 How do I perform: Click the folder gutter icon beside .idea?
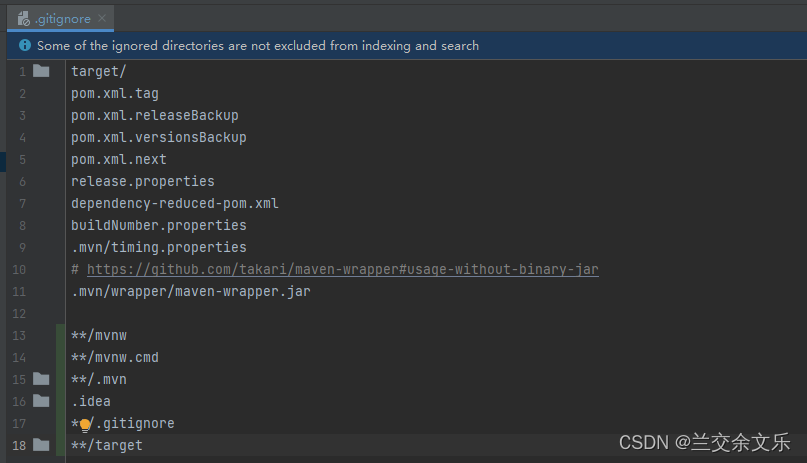40,401
